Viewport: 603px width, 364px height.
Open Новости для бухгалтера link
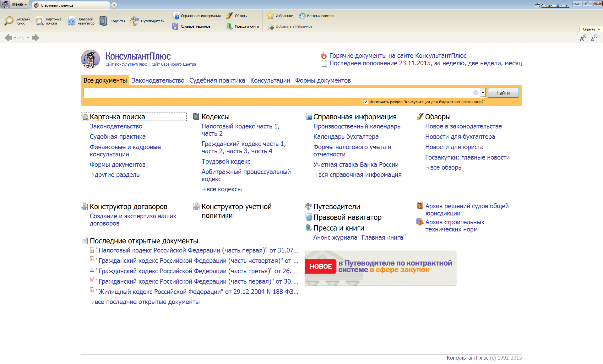pos(460,137)
